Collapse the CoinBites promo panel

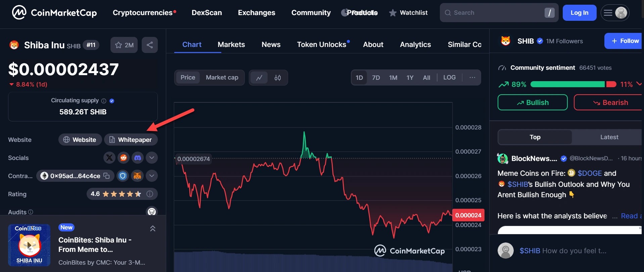152,229
